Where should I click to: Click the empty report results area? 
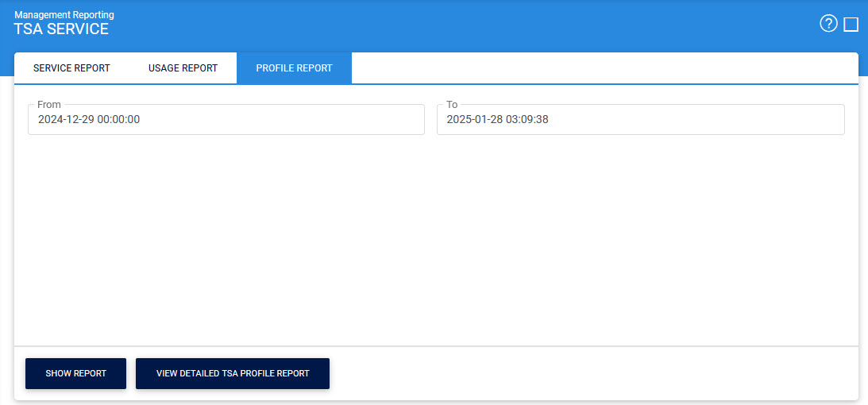pos(435,238)
